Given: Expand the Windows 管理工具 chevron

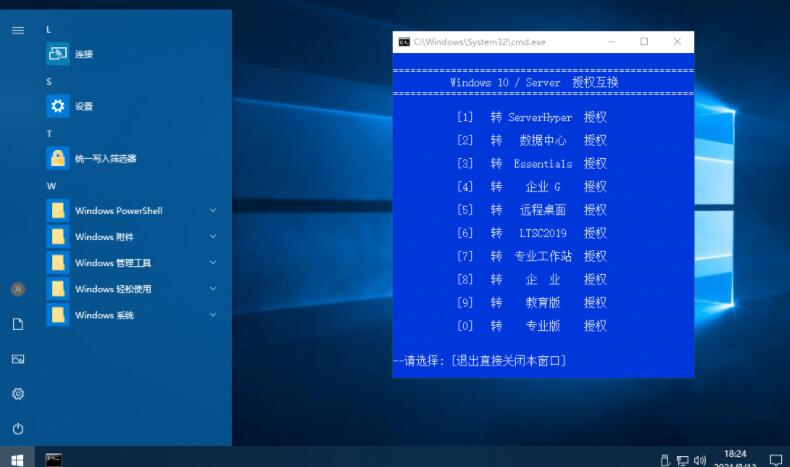Looking at the screenshot, I should pos(213,263).
